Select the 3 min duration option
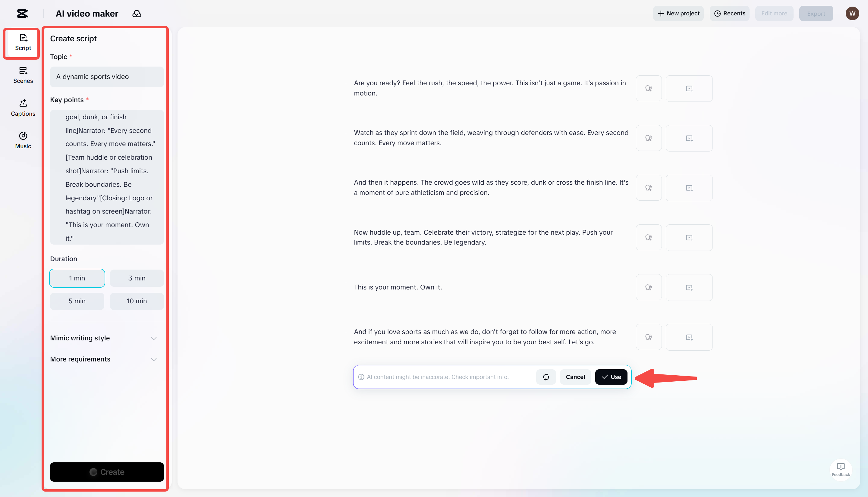868x497 pixels. [137, 278]
